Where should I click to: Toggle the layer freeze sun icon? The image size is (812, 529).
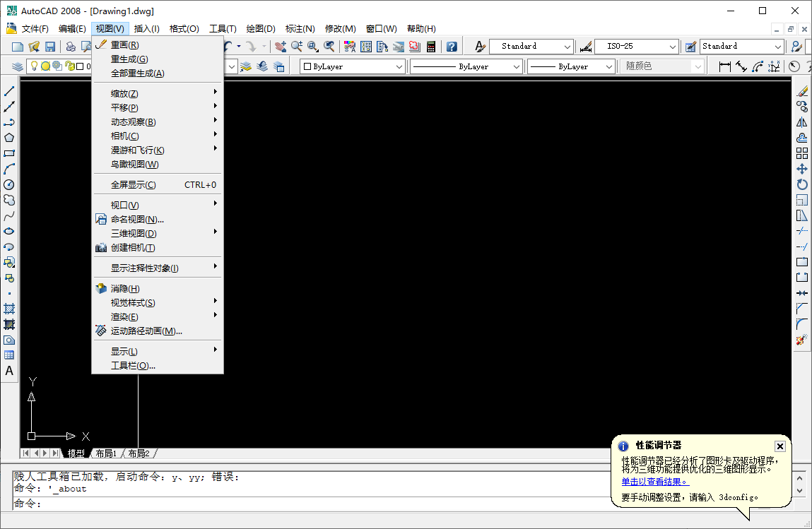point(45,66)
